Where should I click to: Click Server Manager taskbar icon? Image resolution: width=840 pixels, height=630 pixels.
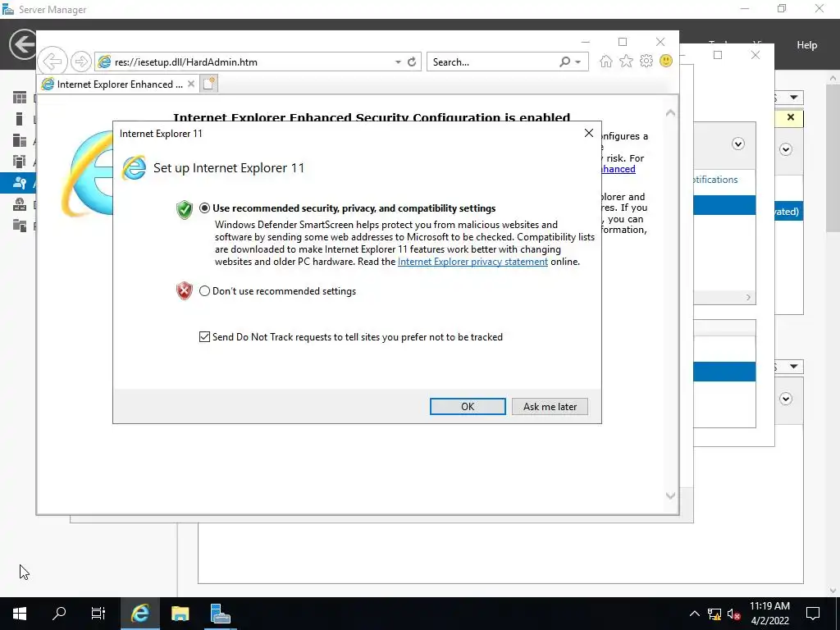(220, 614)
